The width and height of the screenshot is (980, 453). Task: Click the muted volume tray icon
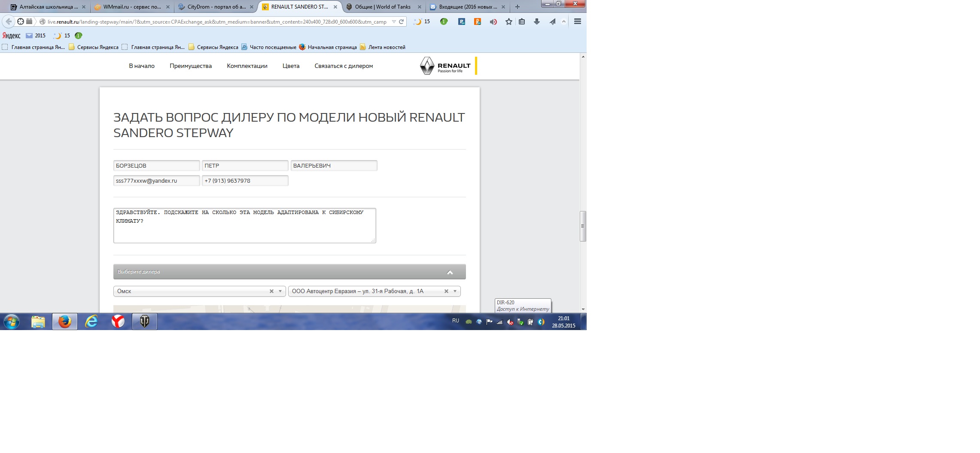click(510, 321)
